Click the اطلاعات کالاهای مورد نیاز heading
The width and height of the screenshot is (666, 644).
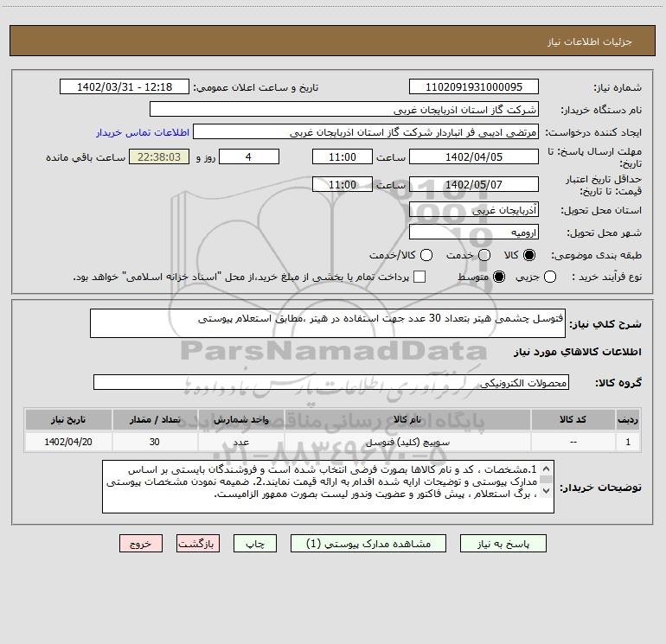(x=577, y=352)
